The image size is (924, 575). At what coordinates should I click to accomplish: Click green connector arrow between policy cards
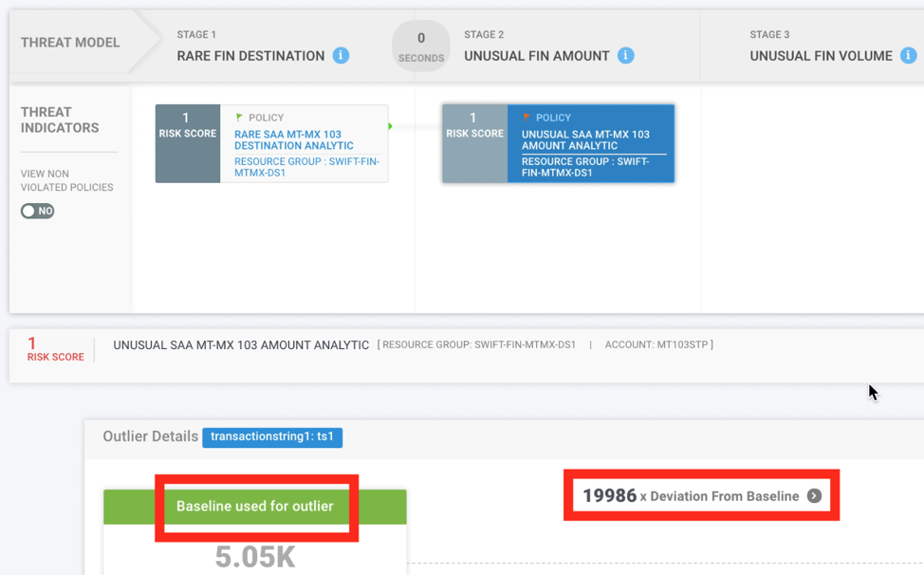click(x=390, y=126)
